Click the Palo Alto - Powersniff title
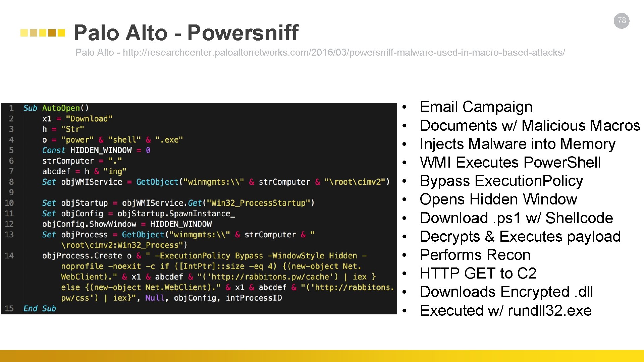 click(x=186, y=33)
